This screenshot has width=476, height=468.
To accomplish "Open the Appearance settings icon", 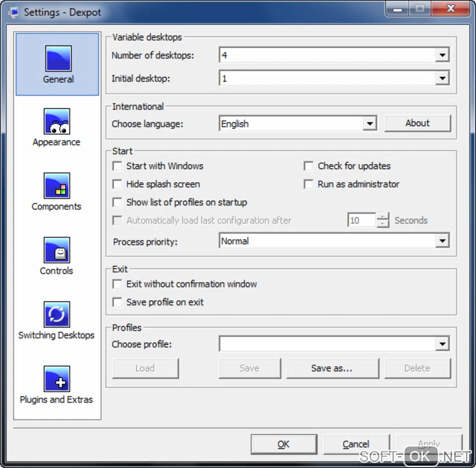I will point(57,121).
